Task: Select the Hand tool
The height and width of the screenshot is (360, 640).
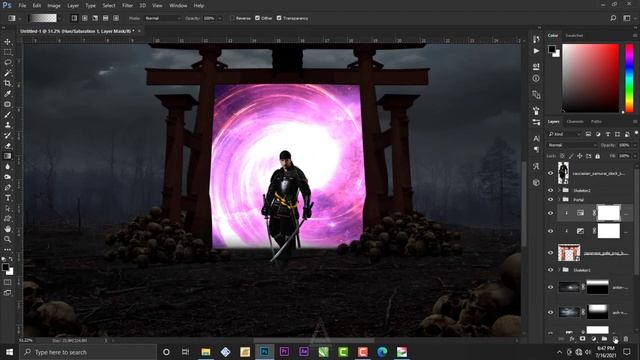Action: tap(7, 229)
